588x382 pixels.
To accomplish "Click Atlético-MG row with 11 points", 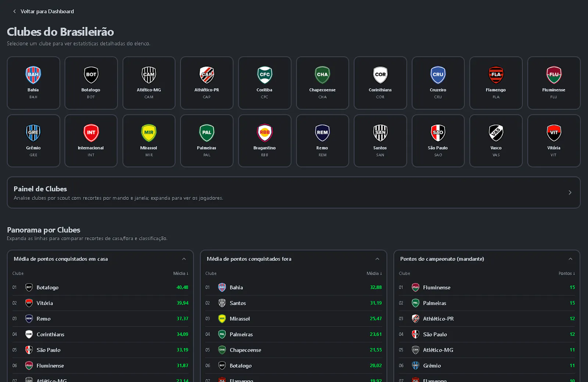I will pos(487,350).
